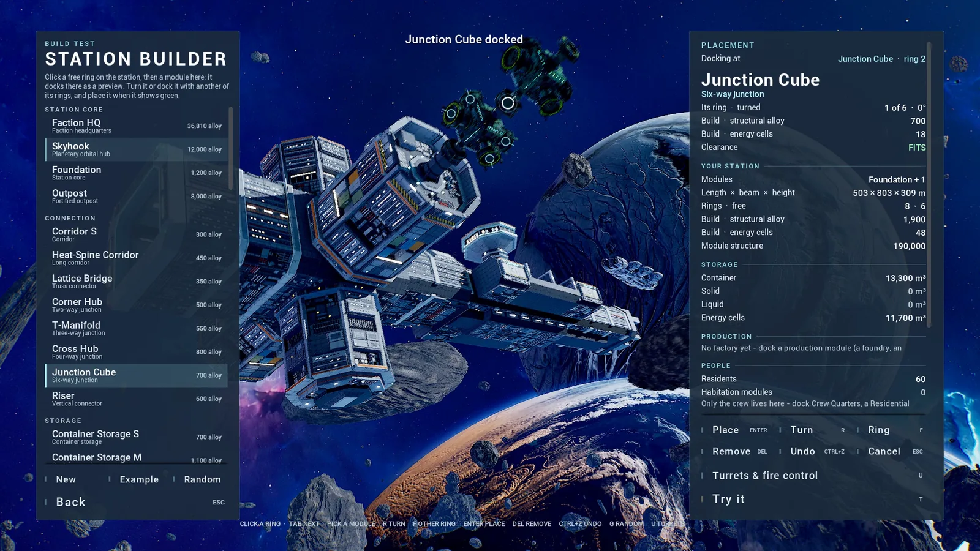Pick the Outpost fortified module

[x=136, y=196]
